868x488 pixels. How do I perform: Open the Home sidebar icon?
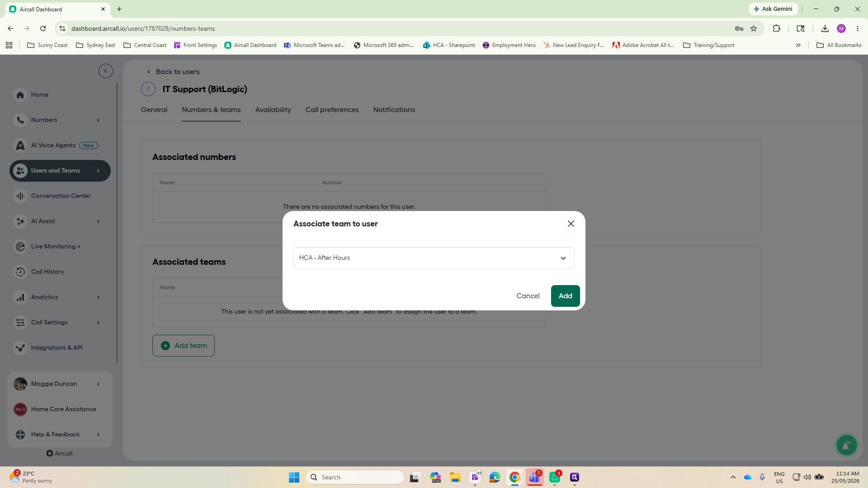pos(20,95)
